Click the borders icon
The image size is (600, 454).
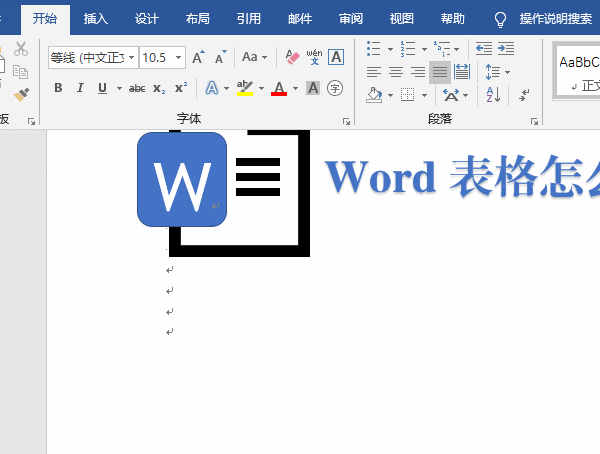[408, 95]
